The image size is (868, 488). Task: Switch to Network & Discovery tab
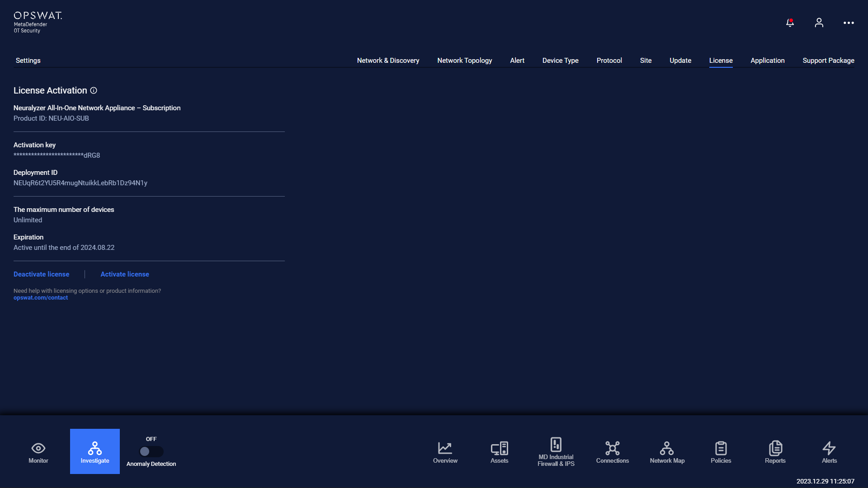(x=388, y=61)
